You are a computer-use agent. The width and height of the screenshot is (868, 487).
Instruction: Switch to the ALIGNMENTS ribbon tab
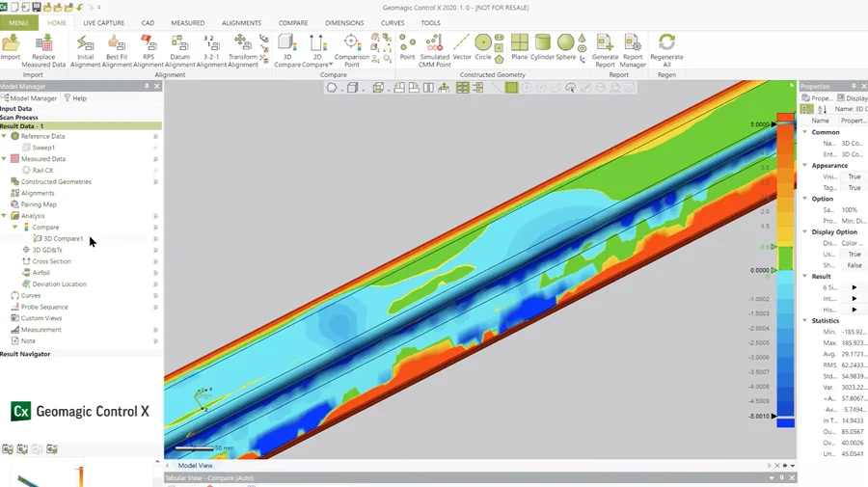(x=241, y=23)
